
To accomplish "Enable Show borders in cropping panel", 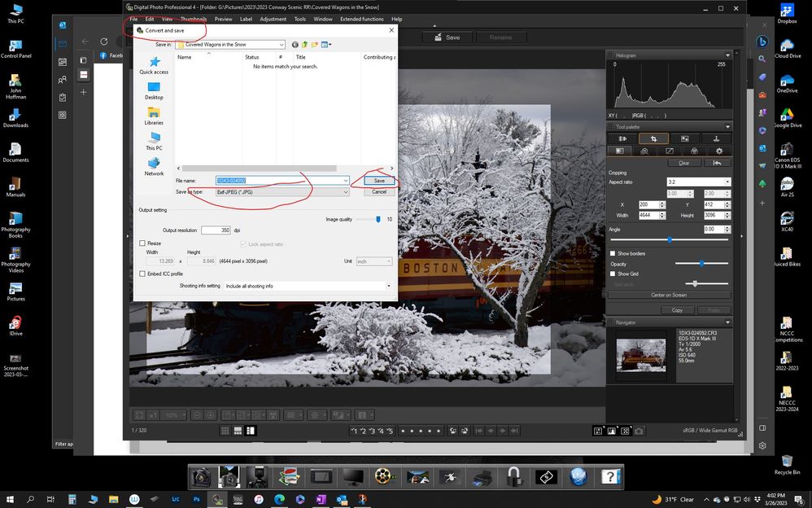I will pyautogui.click(x=613, y=254).
